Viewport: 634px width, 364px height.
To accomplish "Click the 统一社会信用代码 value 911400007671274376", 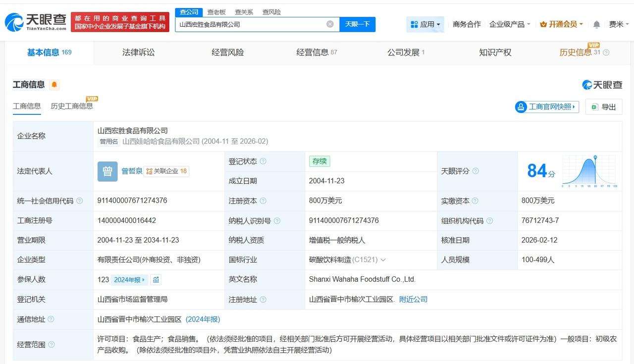I will (132, 201).
